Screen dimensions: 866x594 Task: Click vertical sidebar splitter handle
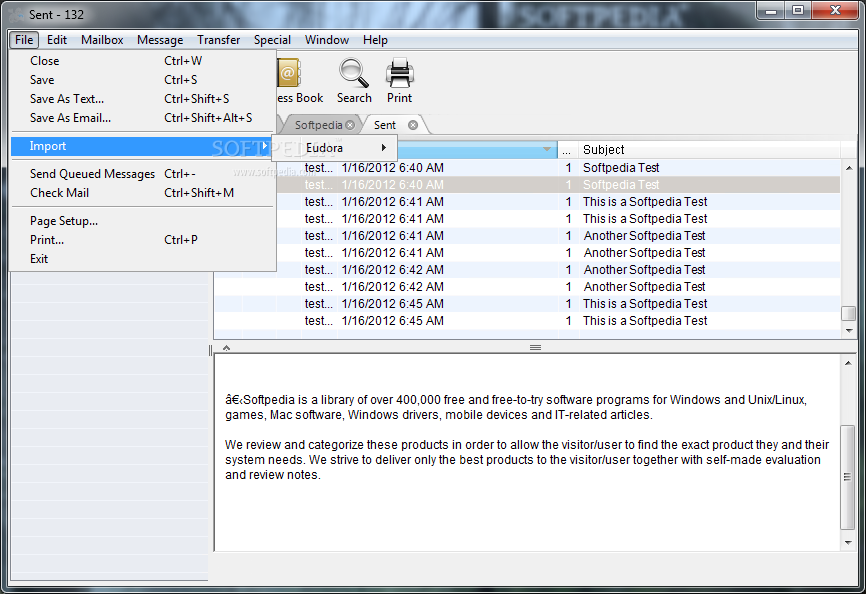[210, 351]
